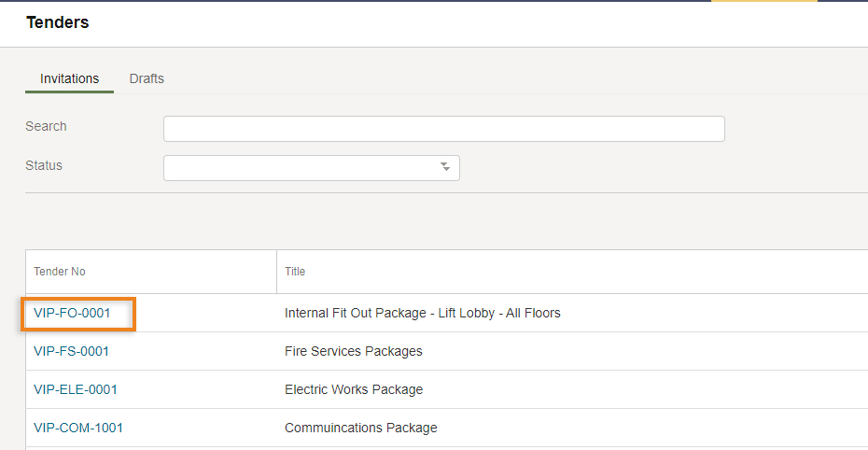The image size is (868, 450).
Task: Open tender VIP-ELE-0001
Action: pos(76,389)
